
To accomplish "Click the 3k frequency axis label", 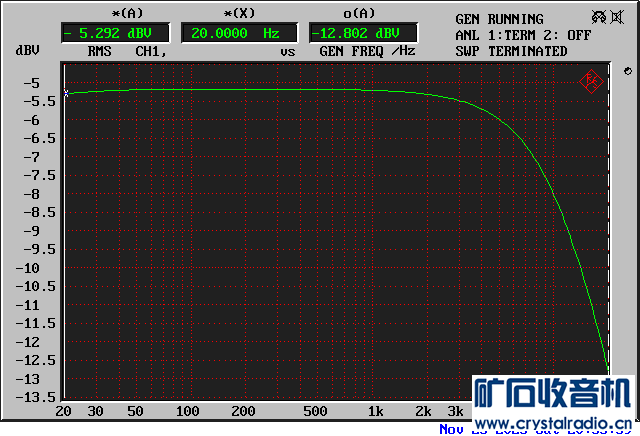I will 455,411.
